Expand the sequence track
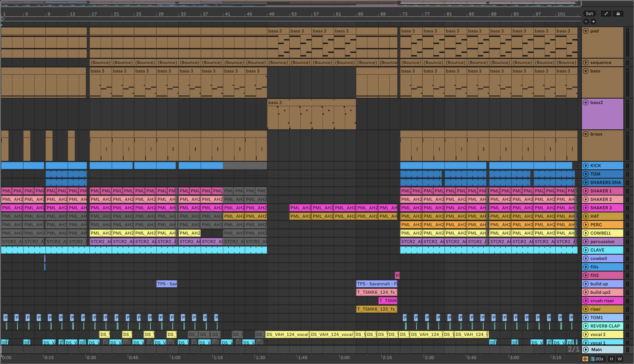The image size is (634, 364). (586, 62)
